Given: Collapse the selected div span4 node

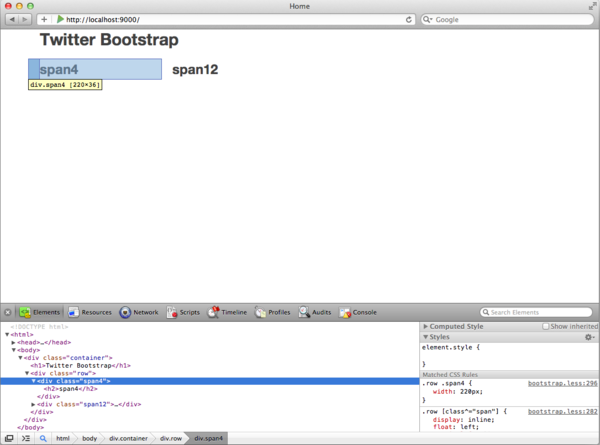Looking at the screenshot, I should tap(34, 381).
